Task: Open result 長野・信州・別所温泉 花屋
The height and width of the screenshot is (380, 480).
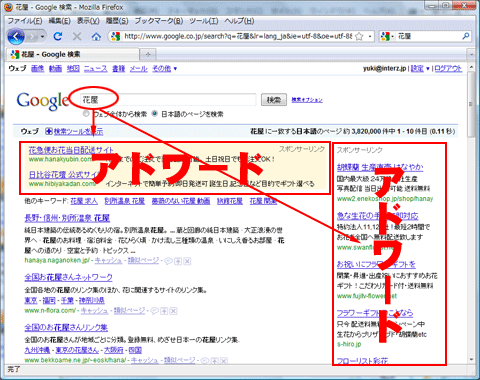Action: (67, 218)
